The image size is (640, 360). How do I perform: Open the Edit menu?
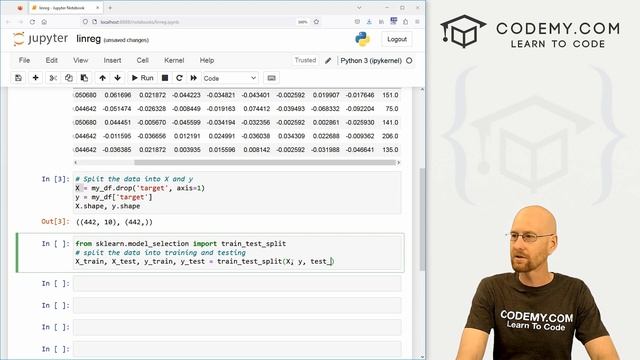click(51, 60)
